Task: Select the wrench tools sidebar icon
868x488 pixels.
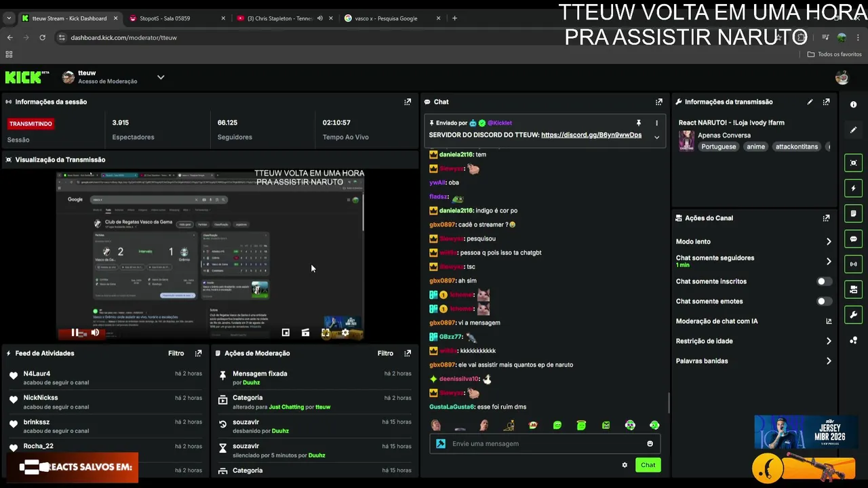Action: 853,314
